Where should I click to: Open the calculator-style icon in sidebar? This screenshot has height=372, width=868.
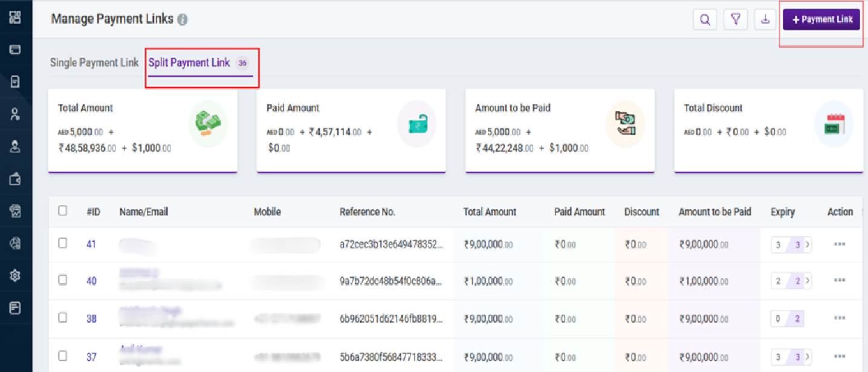pos(15,82)
